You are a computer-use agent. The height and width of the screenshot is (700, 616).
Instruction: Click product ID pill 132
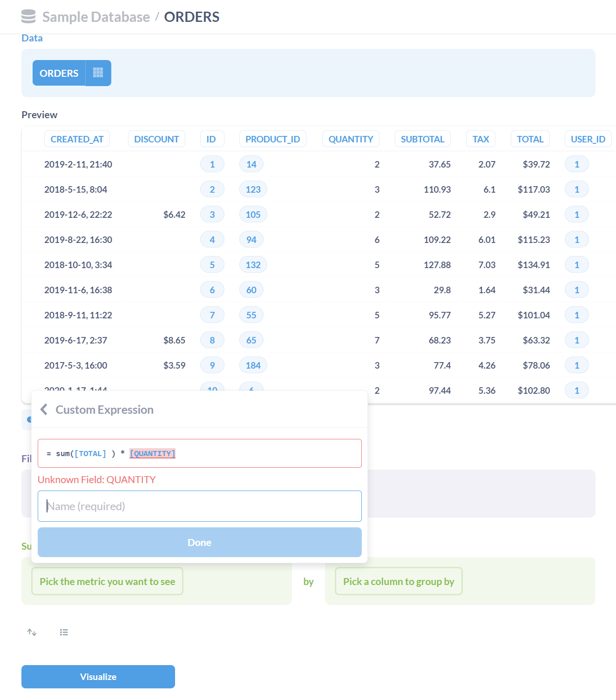tap(253, 265)
